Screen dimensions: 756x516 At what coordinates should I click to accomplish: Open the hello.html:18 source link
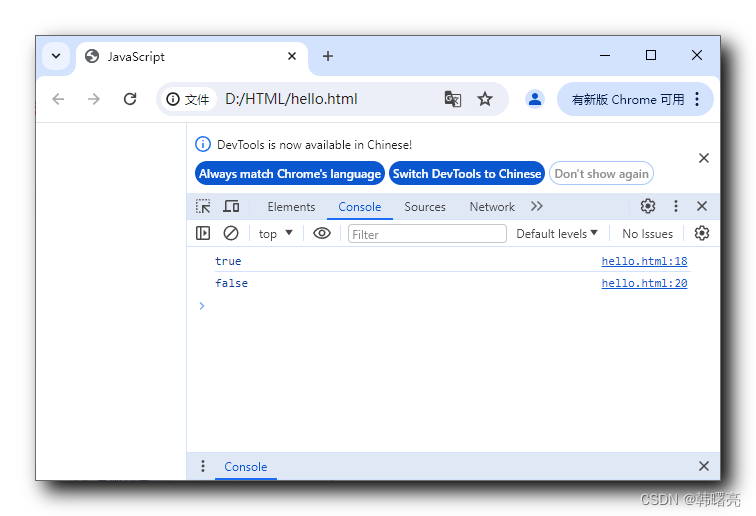tap(644, 261)
